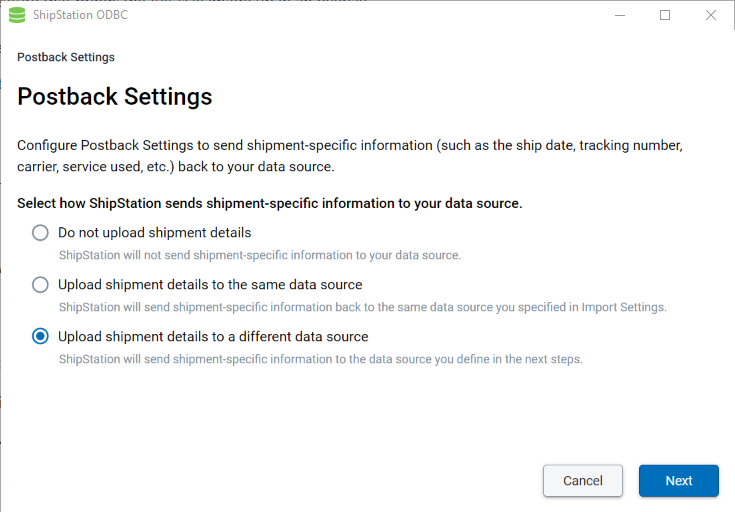Select the different data source upload radio button
The height and width of the screenshot is (512, 735).
[40, 336]
